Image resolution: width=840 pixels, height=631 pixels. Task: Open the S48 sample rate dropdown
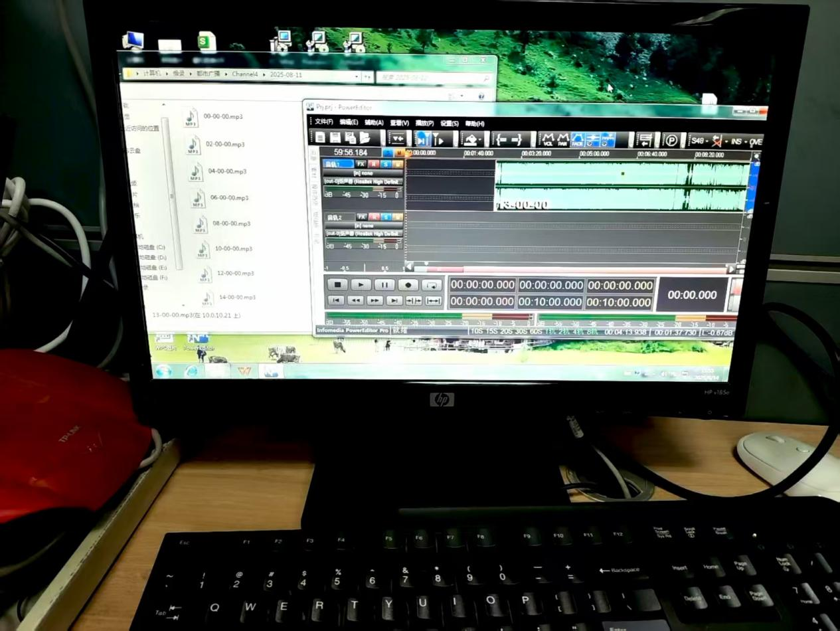click(x=699, y=141)
